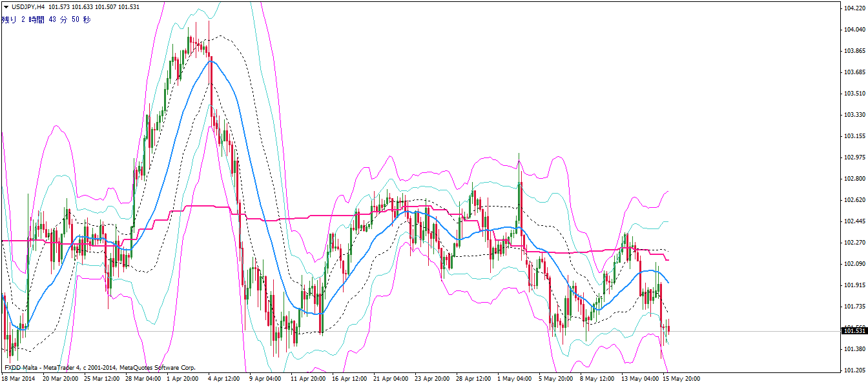This screenshot has height=384, width=868.
Task: Click price axis label 102.620
Action: pos(854,200)
